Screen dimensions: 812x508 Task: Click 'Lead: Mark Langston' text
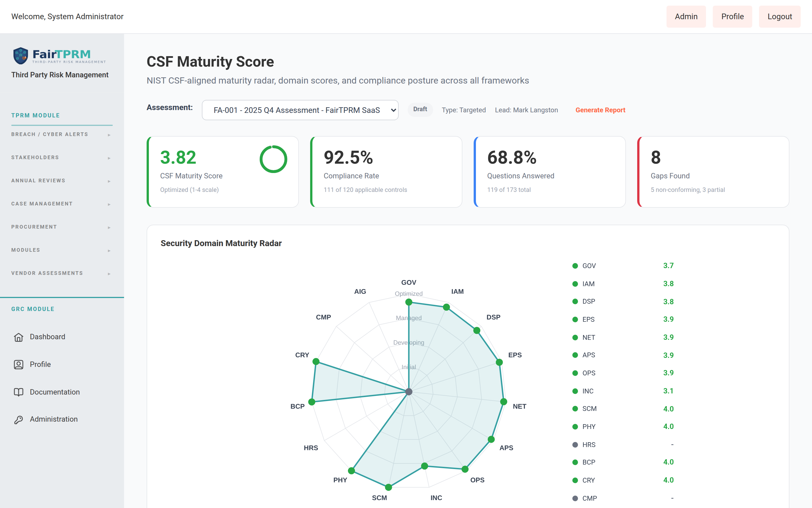click(x=526, y=110)
